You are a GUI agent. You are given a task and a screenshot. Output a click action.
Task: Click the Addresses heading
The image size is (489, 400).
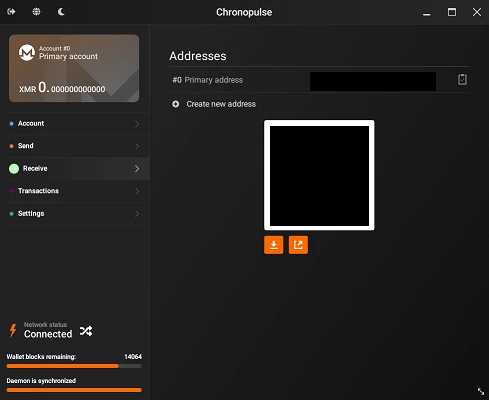(198, 56)
